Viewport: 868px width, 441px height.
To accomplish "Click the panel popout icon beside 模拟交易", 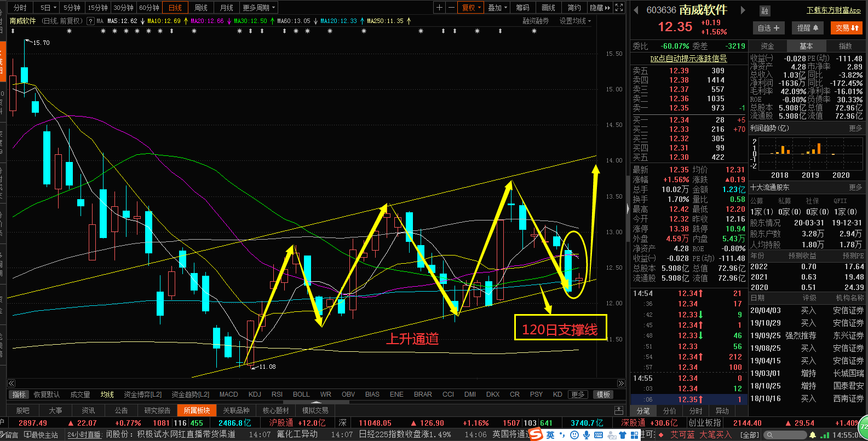I will pos(618,410).
